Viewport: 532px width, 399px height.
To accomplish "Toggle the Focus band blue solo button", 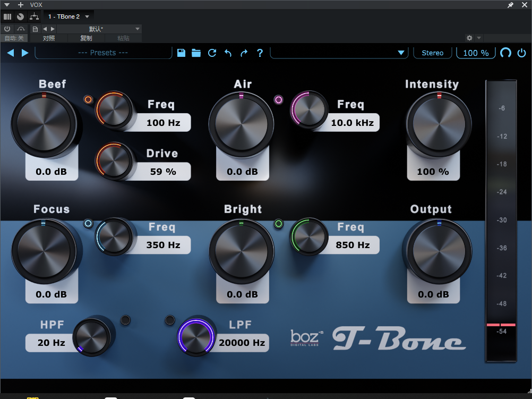I will click(88, 224).
